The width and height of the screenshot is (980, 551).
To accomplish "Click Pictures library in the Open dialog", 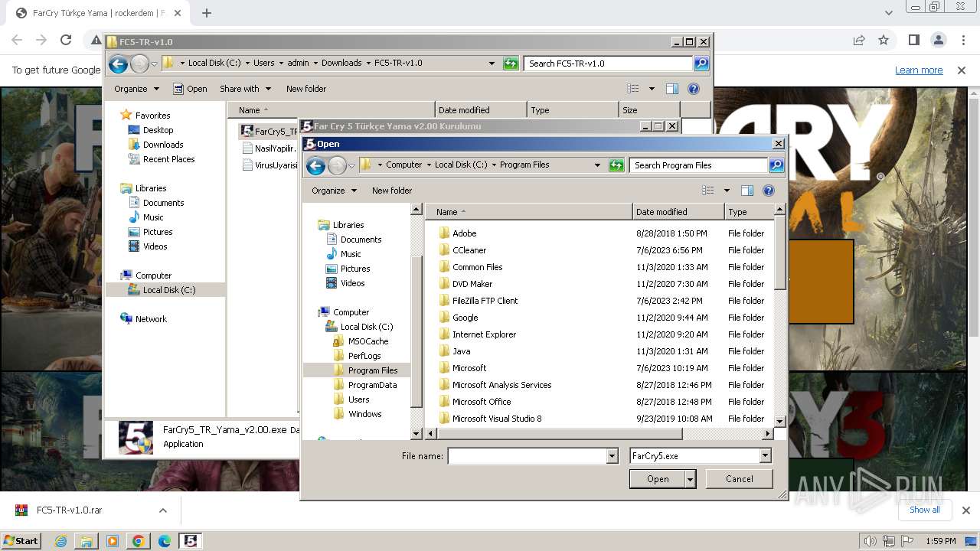I will click(354, 269).
